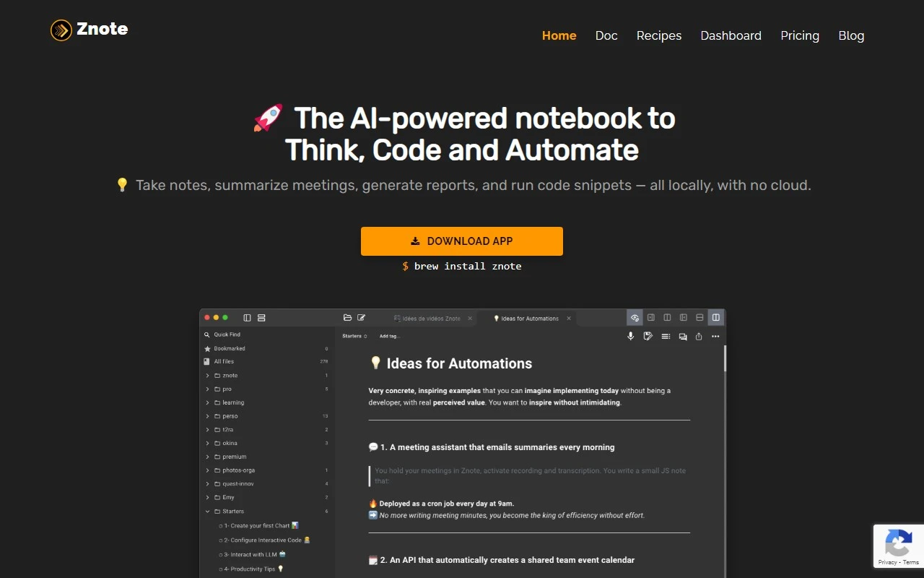Viewport: 924px width, 578px height.
Task: Open the reCAPTCHA Terms link
Action: click(911, 562)
